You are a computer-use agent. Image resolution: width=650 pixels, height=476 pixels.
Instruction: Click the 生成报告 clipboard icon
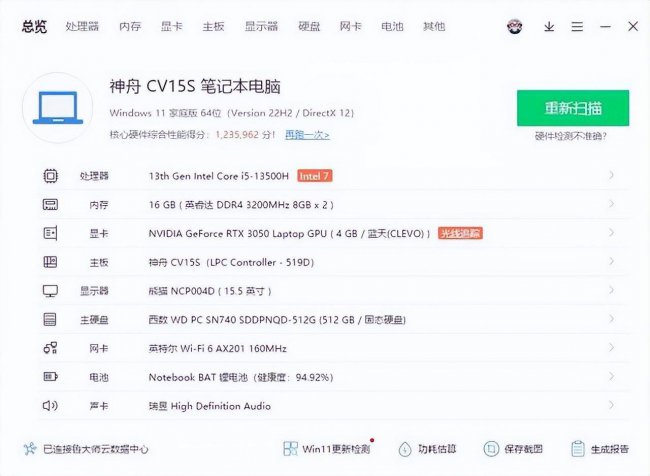point(577,449)
